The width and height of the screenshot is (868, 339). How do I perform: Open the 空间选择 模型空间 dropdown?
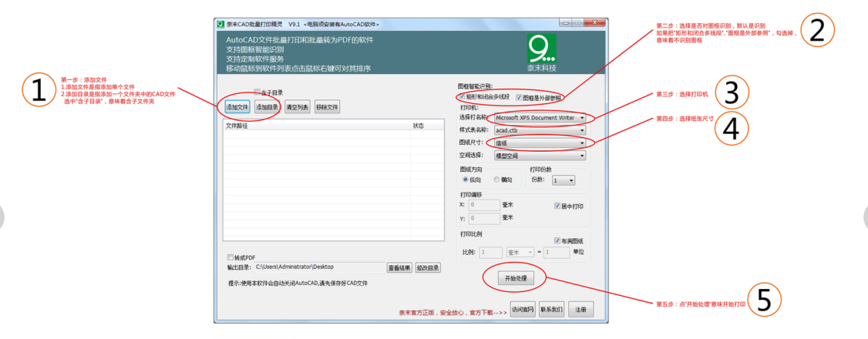539,156
